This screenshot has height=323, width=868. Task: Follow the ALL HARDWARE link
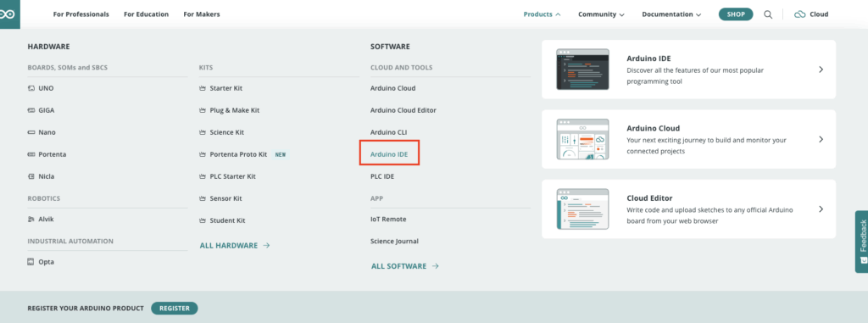235,245
